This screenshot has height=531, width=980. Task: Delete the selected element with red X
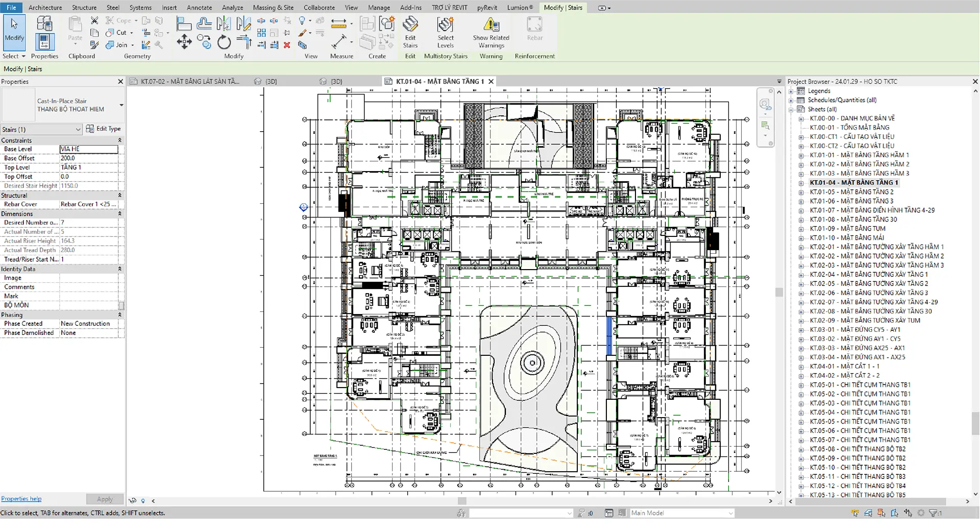coord(287,45)
